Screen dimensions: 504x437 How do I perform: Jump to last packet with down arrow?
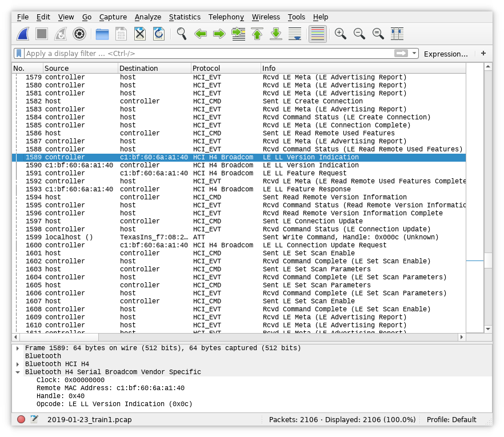pyautogui.click(x=276, y=34)
